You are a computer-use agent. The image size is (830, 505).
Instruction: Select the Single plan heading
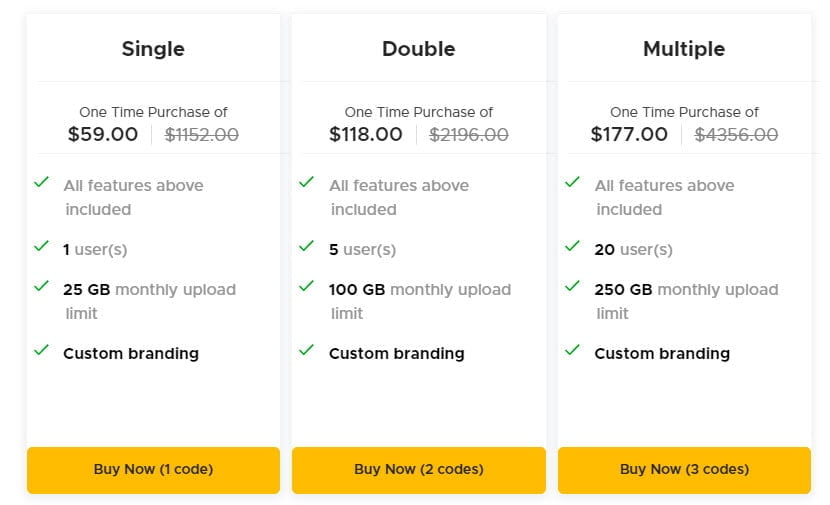(153, 49)
